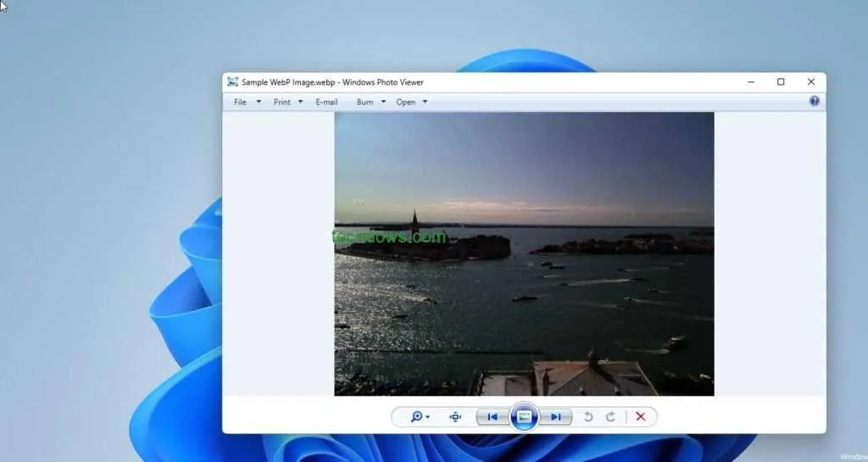The image size is (868, 462).
Task: Open the Open menu
Action: pyautogui.click(x=406, y=102)
